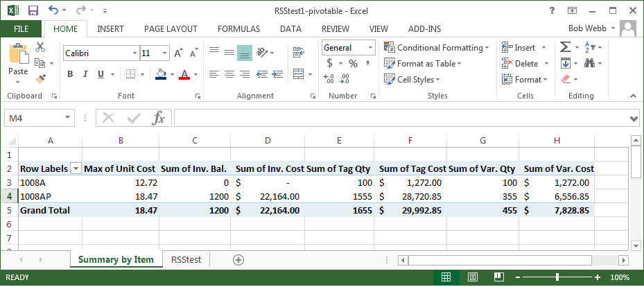Switch to Page Layout view in status bar
Screen dimensions: 644x287
coord(472,277)
